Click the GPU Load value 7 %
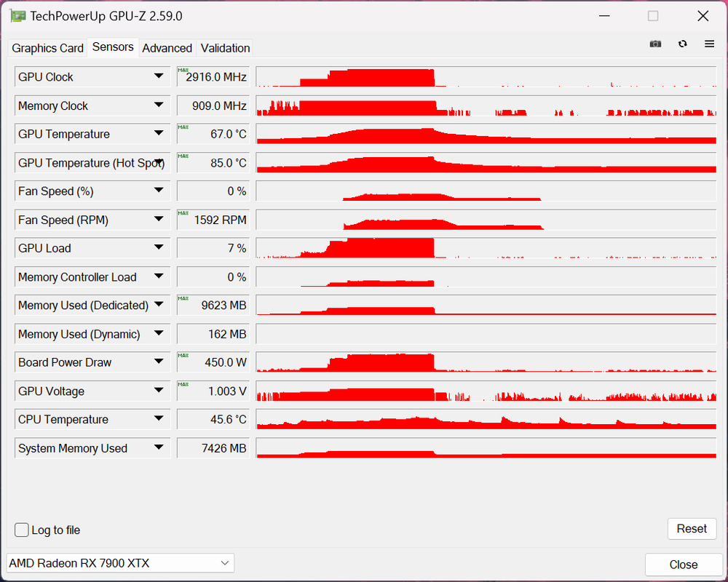 pos(213,248)
